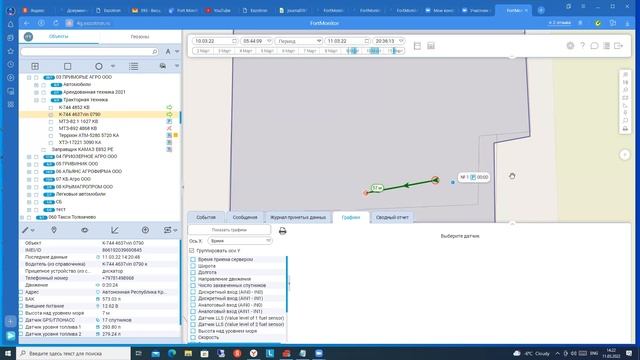Click the logout exit icon in top toolbar

point(619,46)
